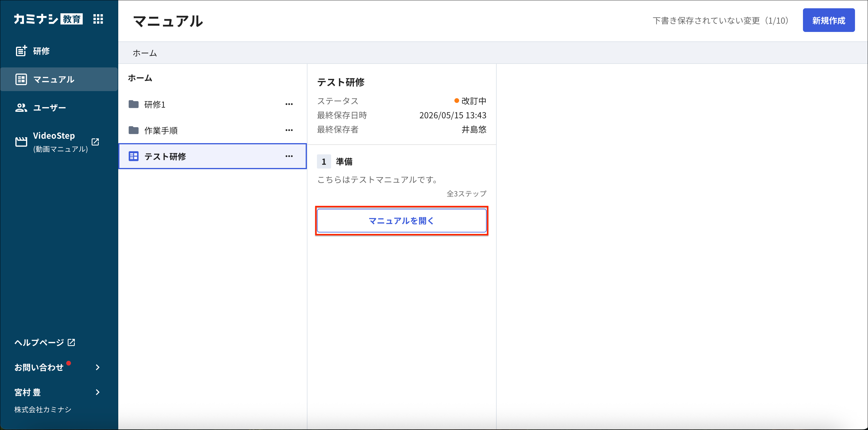Image resolution: width=868 pixels, height=430 pixels.
Task: Click the 新規作成 button
Action: (829, 20)
